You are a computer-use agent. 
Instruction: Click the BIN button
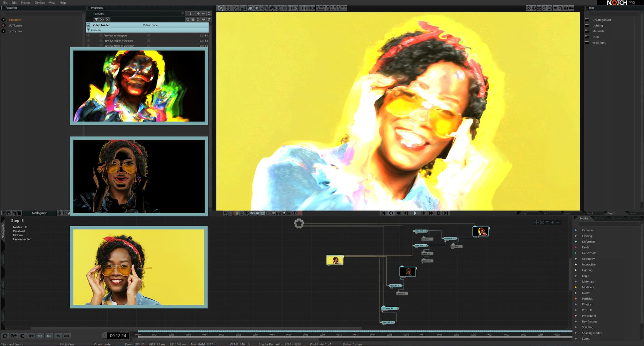click(49, 336)
